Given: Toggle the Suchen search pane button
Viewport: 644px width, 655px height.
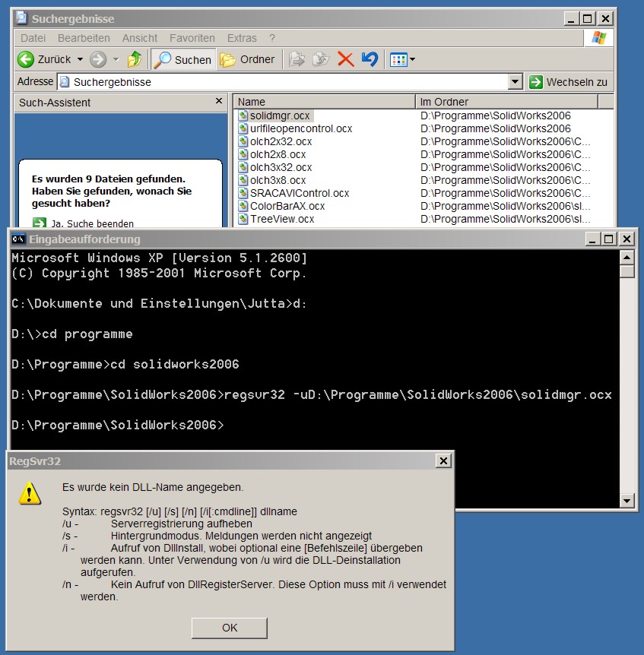Looking at the screenshot, I should [x=183, y=60].
